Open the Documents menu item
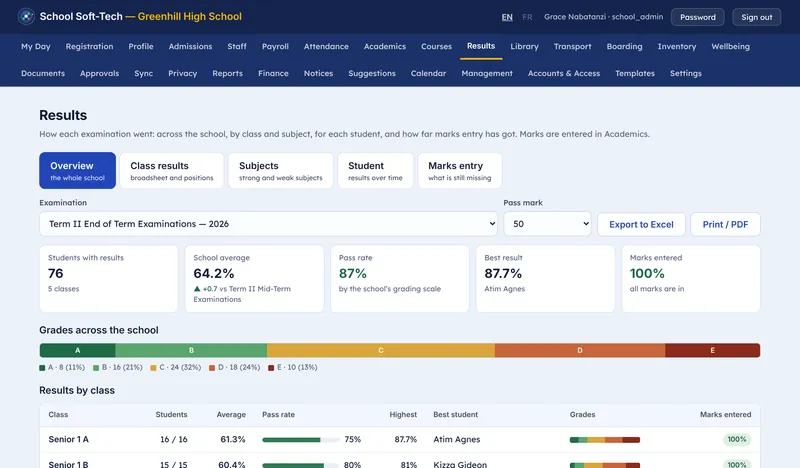800x468 pixels. tap(43, 73)
